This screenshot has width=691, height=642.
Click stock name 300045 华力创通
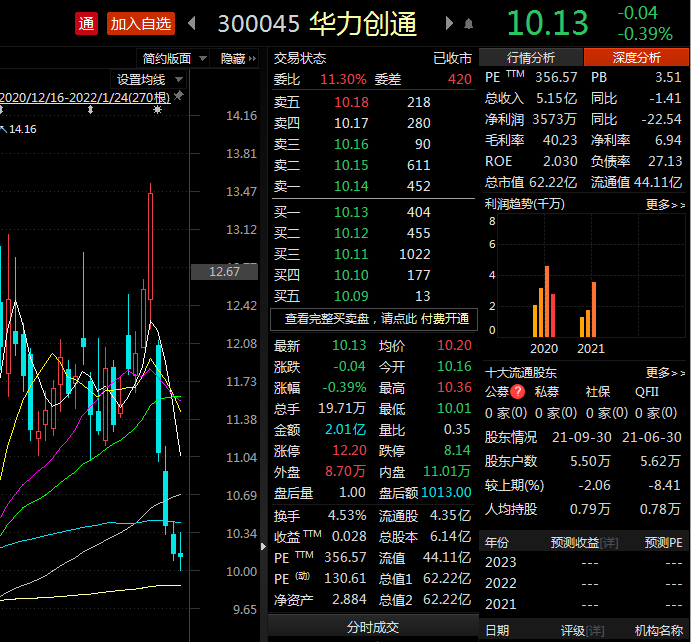point(317,23)
